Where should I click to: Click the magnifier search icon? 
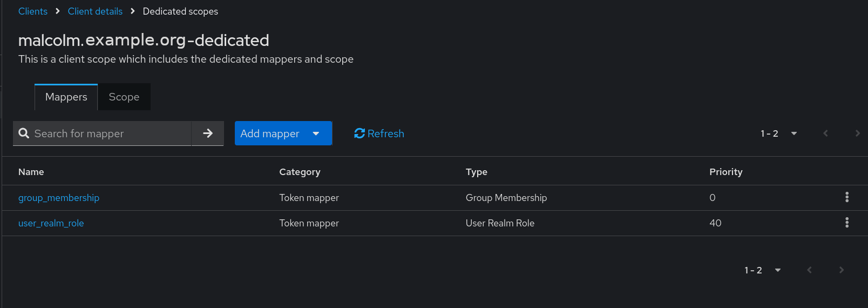click(24, 133)
